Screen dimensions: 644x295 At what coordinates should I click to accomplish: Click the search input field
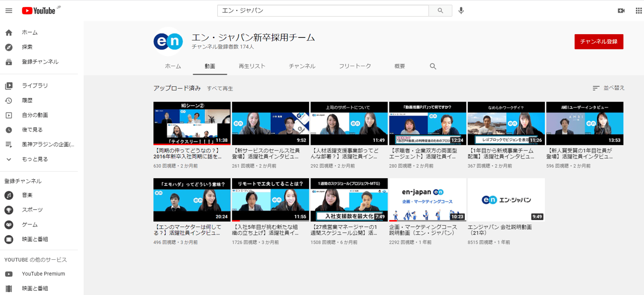[322, 11]
